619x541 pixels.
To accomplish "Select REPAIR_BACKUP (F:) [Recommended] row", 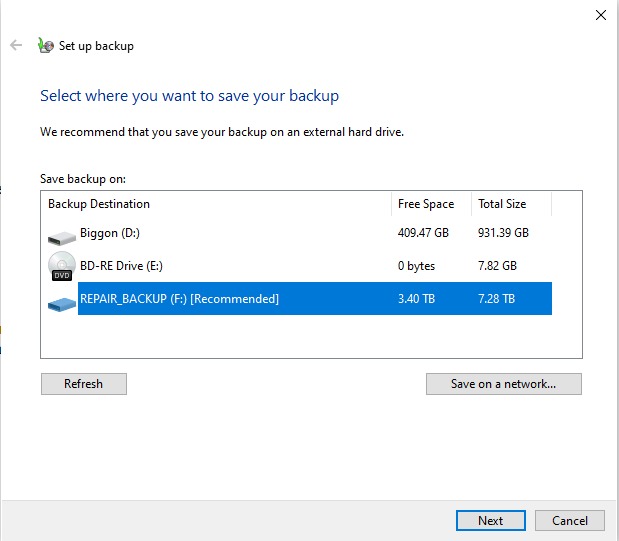I will [180, 299].
